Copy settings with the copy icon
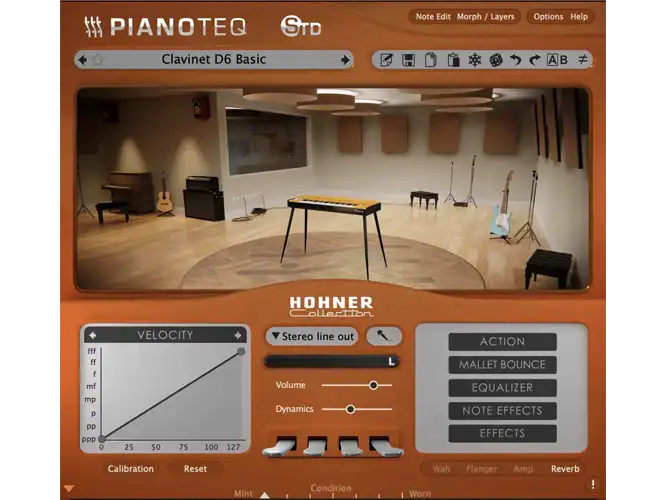This screenshot has width=667, height=500. [430, 60]
